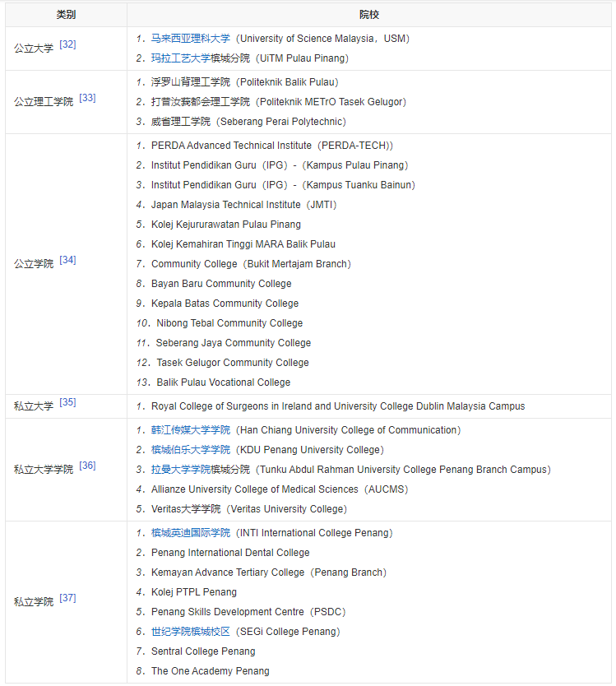Click Balik Pulau Vocational College entry
The image size is (616, 686).
[x=224, y=382]
